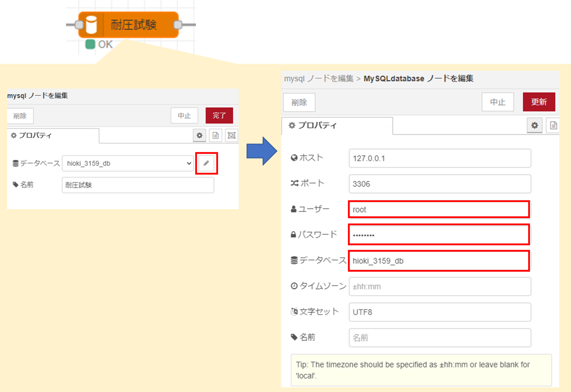Open appearance icon in mysql editor

(232, 135)
